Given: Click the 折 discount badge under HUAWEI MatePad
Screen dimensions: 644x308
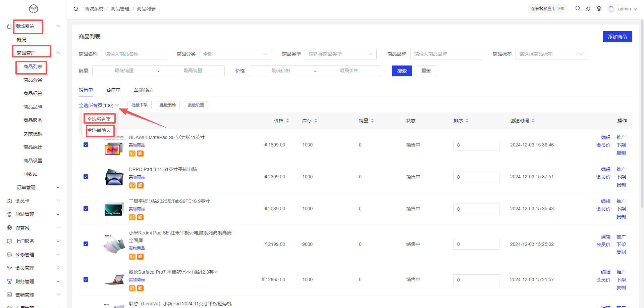Looking at the screenshot, I should click(132, 153).
